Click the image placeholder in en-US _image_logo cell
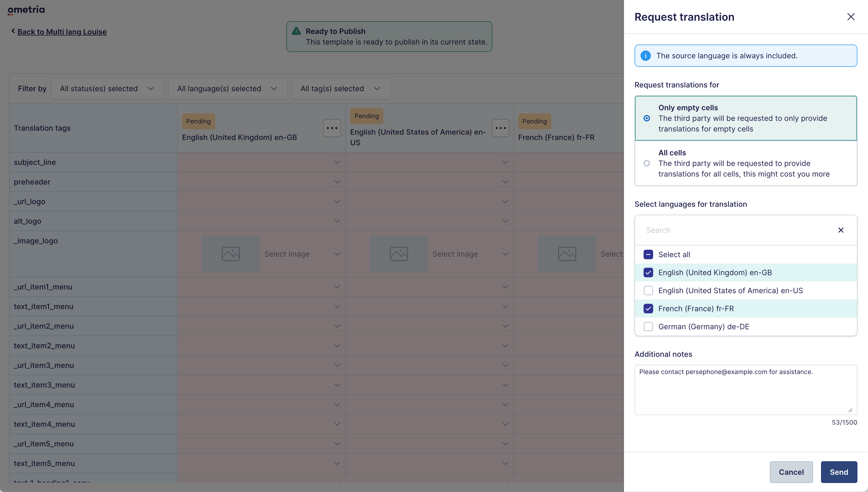The width and height of the screenshot is (868, 492). pyautogui.click(x=399, y=254)
